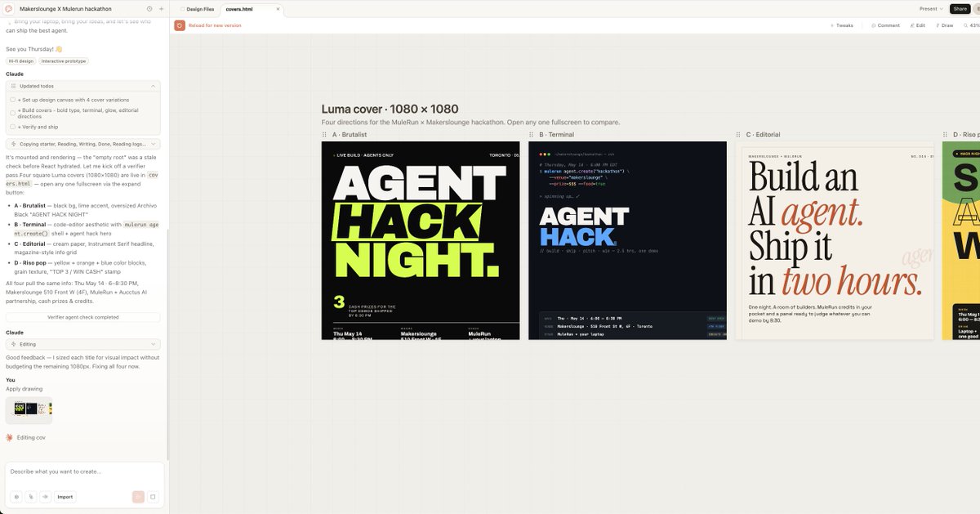Click Verifier agent check completed bar

pos(83,317)
